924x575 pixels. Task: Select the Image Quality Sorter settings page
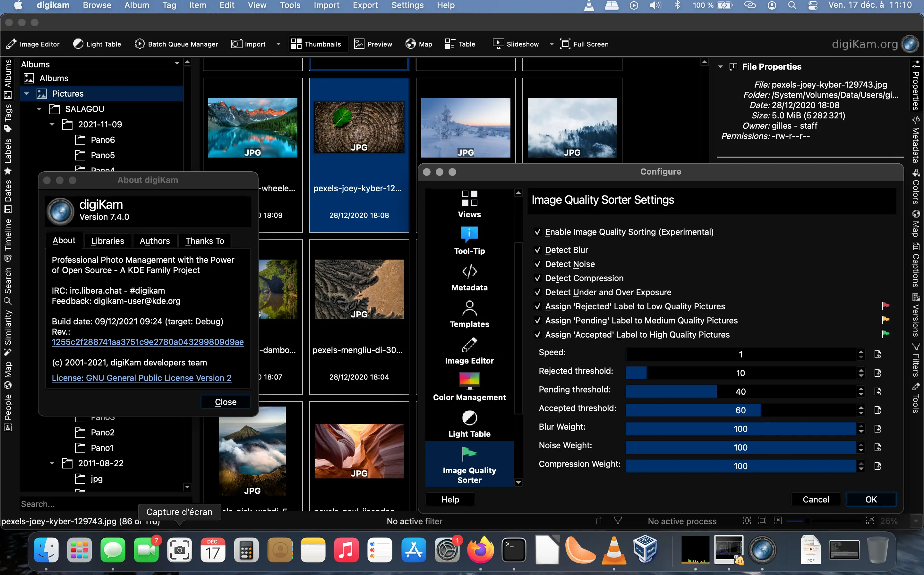pos(469,465)
